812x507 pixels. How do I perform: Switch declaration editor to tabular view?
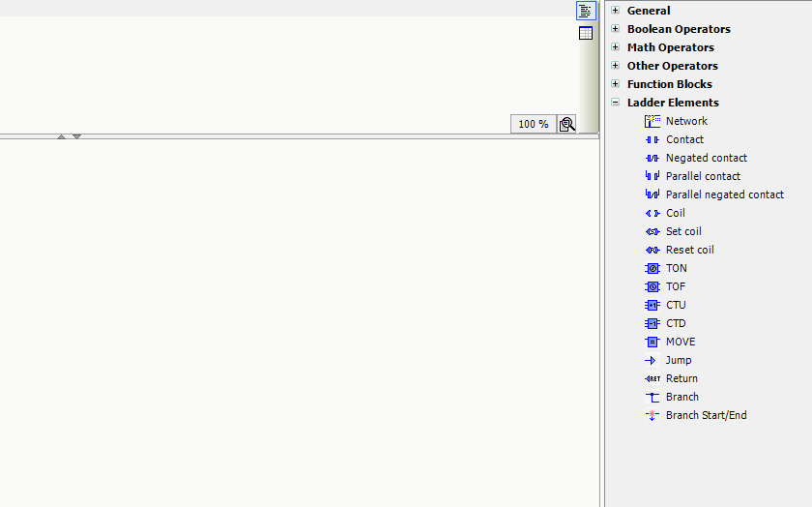(586, 33)
